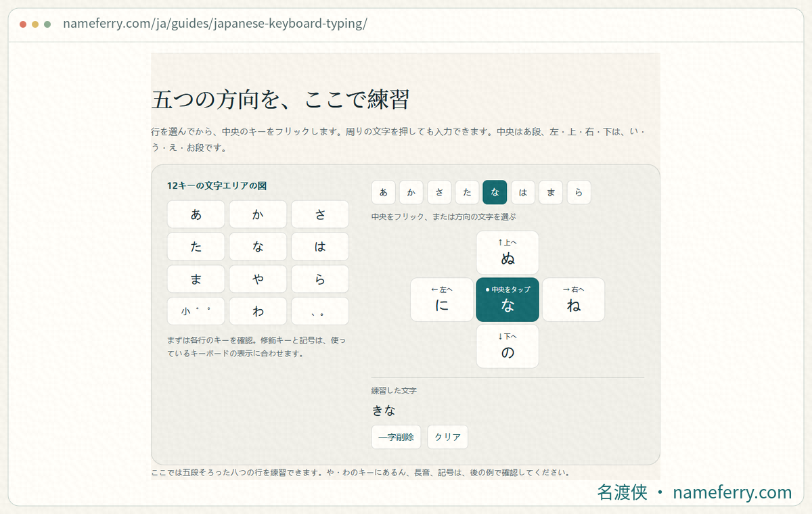Click the や key in the 12-key diagram
The image size is (812, 514).
(258, 279)
